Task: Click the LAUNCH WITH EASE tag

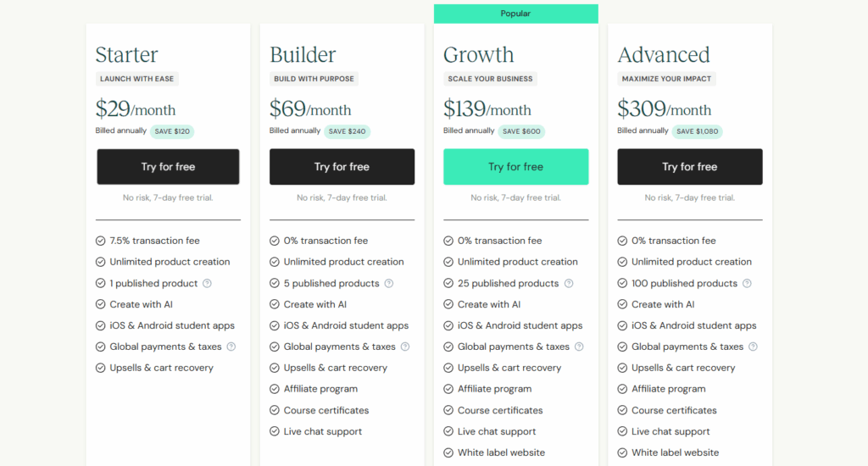Action: coord(136,79)
